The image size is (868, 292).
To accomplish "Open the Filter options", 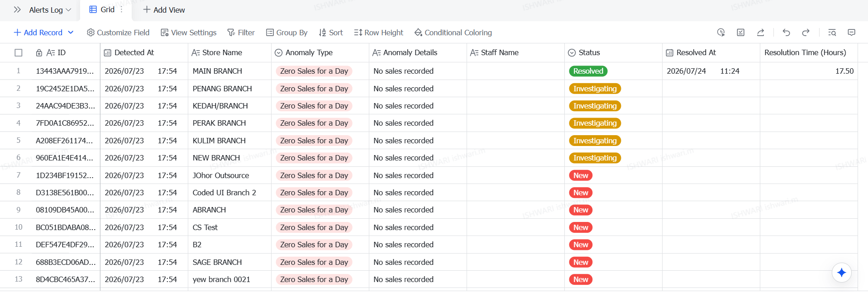I will point(241,33).
